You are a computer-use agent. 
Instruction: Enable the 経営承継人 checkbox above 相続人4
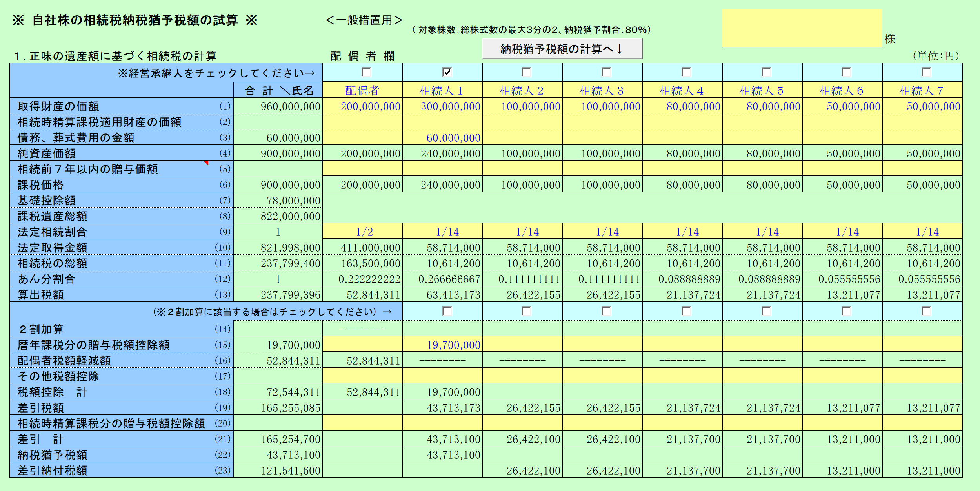pos(686,72)
